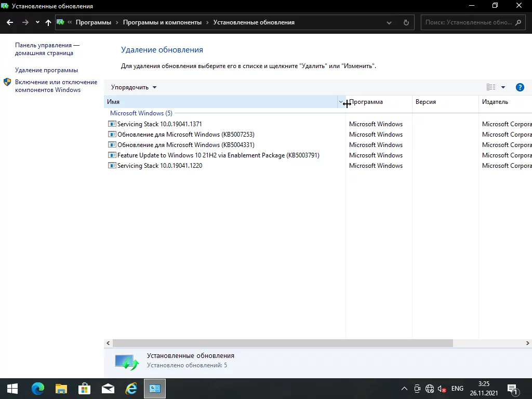532x399 pixels.
Task: Open the recent locations dropdown arrow
Action: (x=37, y=22)
